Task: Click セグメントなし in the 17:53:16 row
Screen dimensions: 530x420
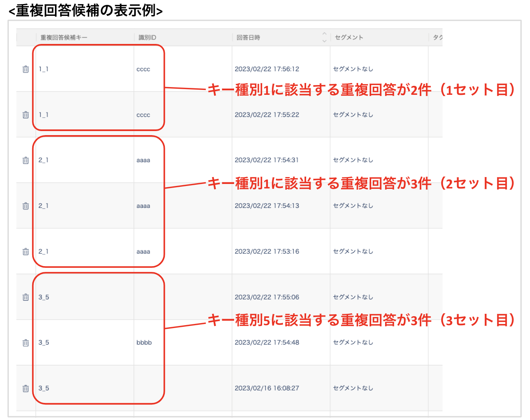Action: pos(353,252)
